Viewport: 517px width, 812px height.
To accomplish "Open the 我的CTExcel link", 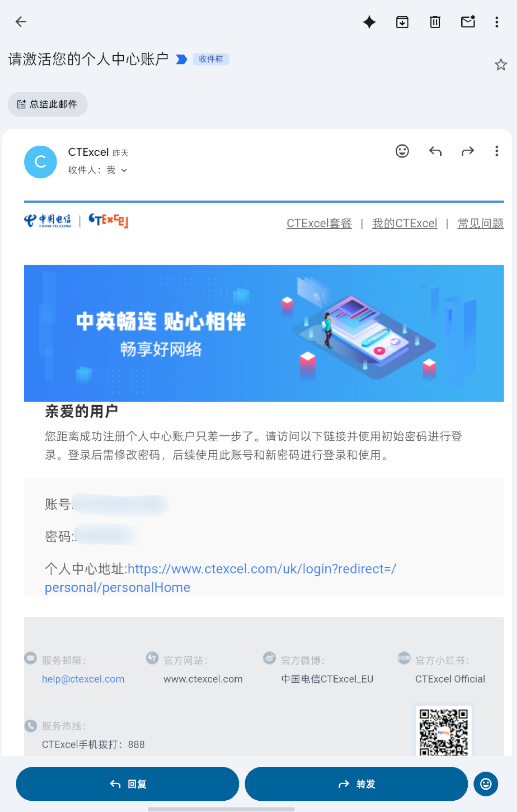I will [x=404, y=224].
